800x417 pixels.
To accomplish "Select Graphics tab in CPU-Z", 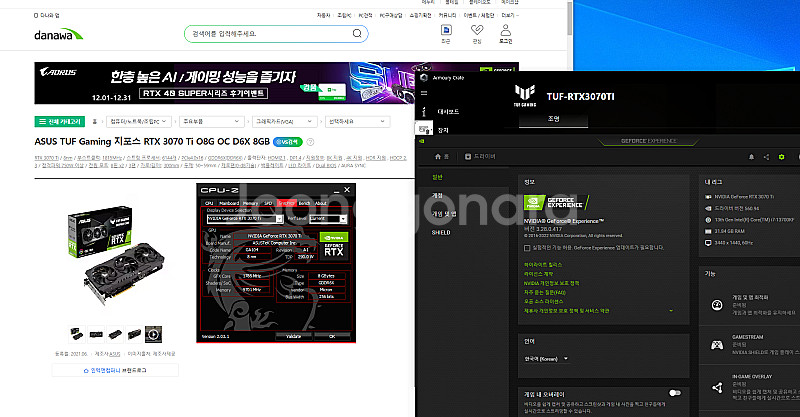I will (x=286, y=203).
